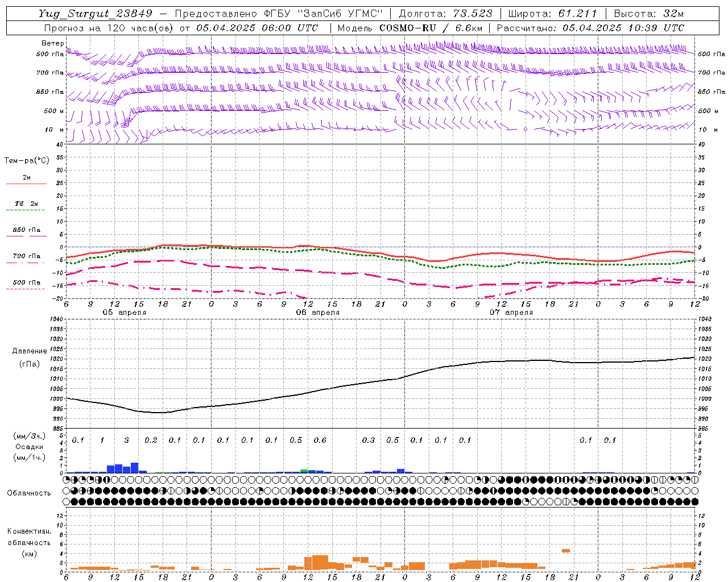
Task: Click the 3-hour precipitation value 0.6
Action: coord(320,440)
